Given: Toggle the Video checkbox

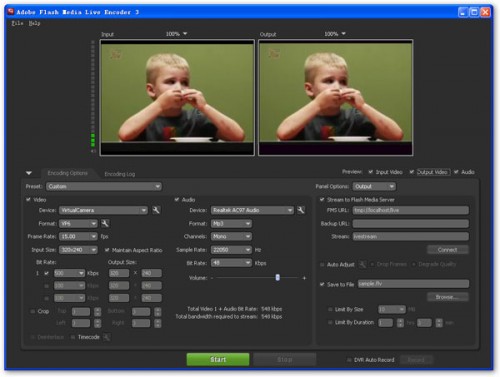Looking at the screenshot, I should 28,199.
